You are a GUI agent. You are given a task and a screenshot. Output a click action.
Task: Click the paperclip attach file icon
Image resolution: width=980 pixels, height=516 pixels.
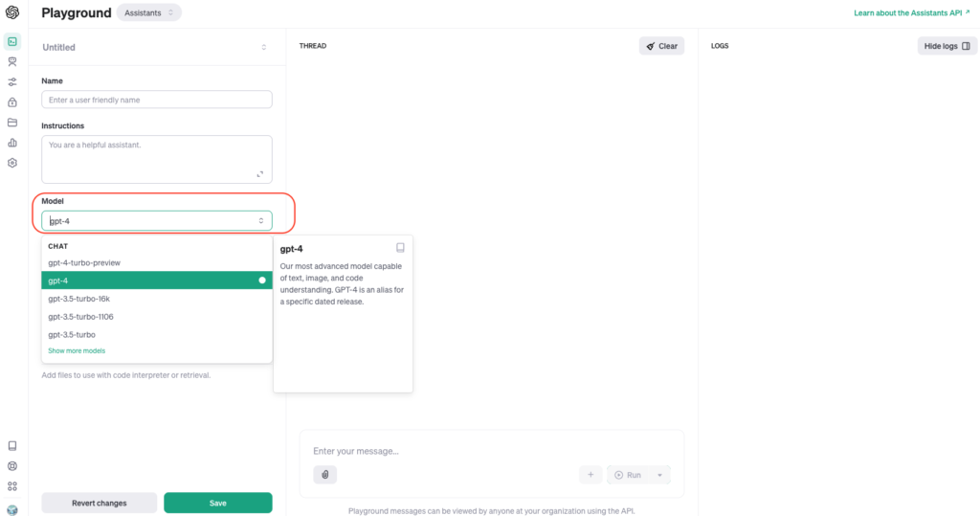click(x=325, y=475)
